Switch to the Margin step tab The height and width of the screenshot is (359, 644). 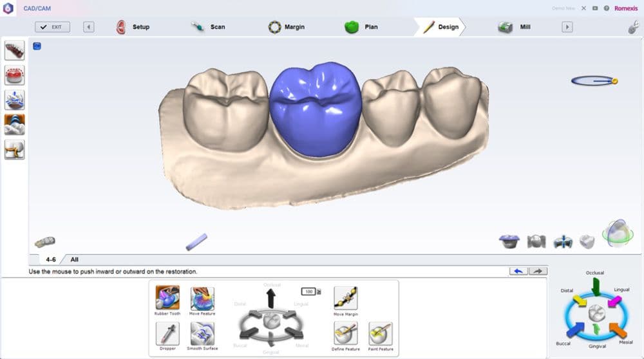[x=286, y=27]
